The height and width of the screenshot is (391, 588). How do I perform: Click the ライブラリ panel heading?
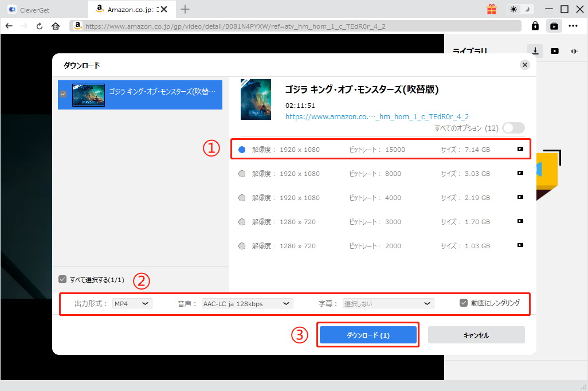(470, 50)
